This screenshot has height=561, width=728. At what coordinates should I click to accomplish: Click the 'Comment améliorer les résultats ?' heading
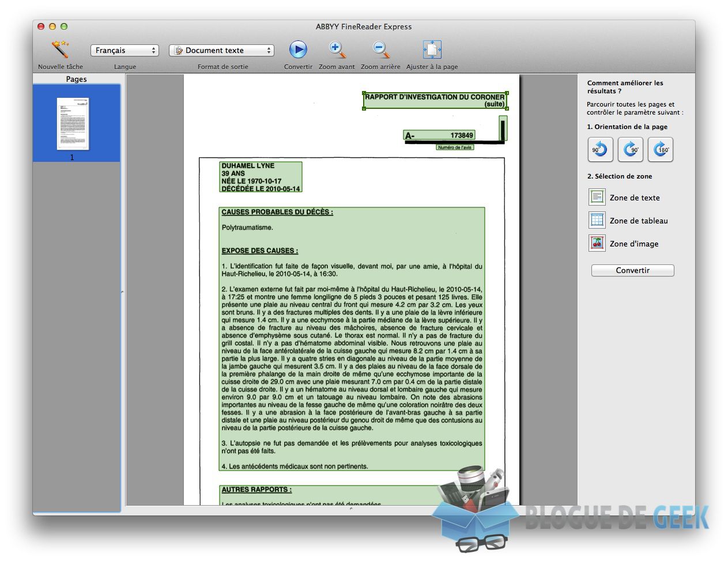pyautogui.click(x=625, y=87)
